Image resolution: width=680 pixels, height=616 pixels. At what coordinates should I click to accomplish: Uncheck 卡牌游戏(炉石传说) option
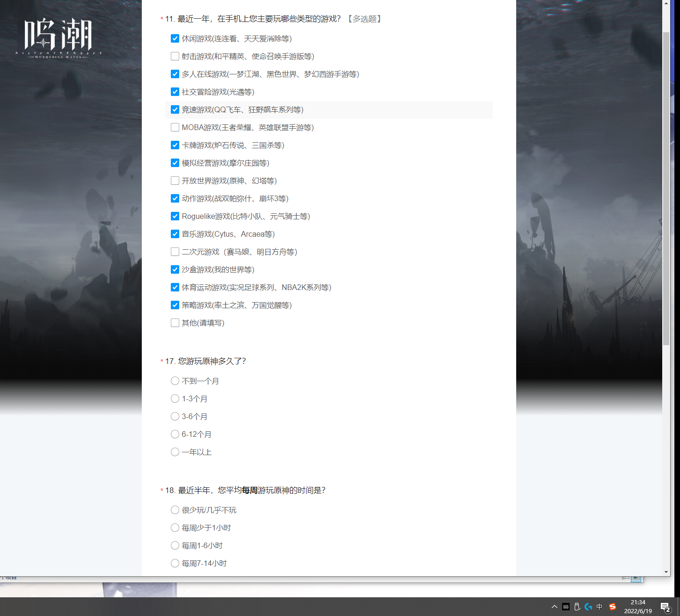[x=175, y=145]
